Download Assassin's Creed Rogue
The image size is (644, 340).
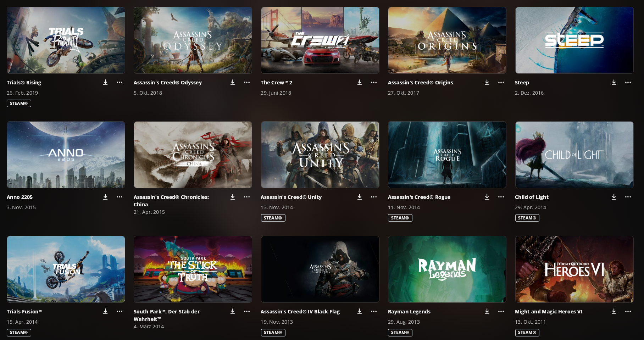pyautogui.click(x=487, y=197)
